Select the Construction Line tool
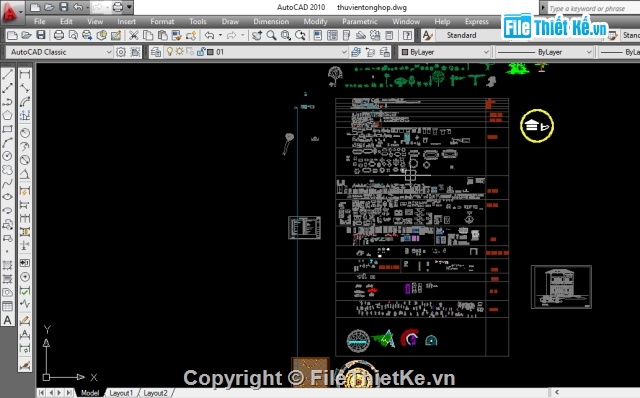Screen dimensions: 640x398 pos(7,88)
